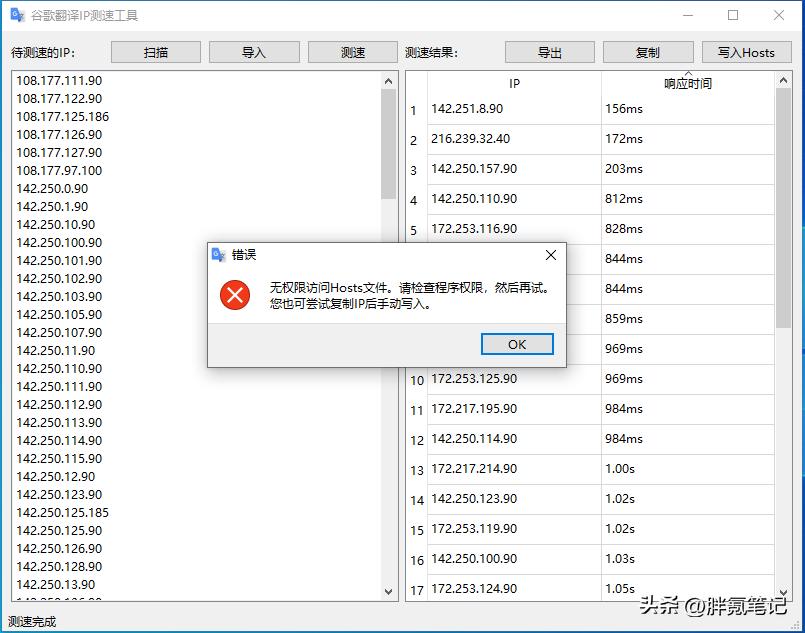Close the error dialog via its X
Screen dimensions: 805x633
(551, 254)
